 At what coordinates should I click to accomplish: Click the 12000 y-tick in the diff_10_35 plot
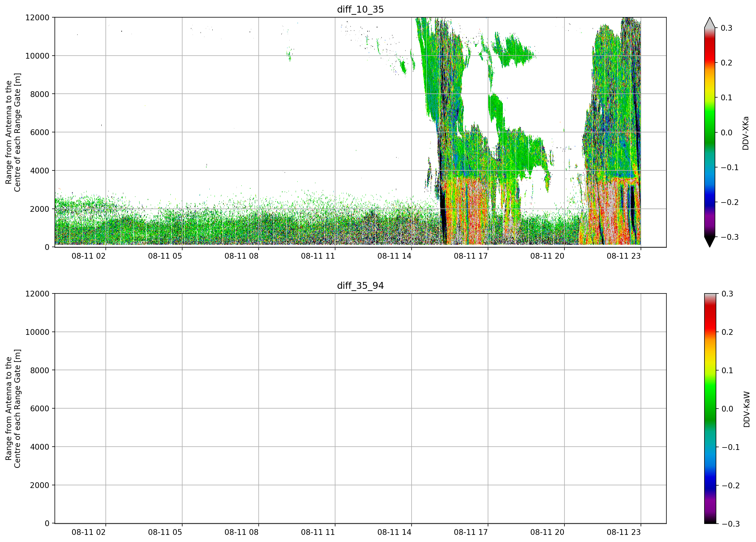(37, 17)
